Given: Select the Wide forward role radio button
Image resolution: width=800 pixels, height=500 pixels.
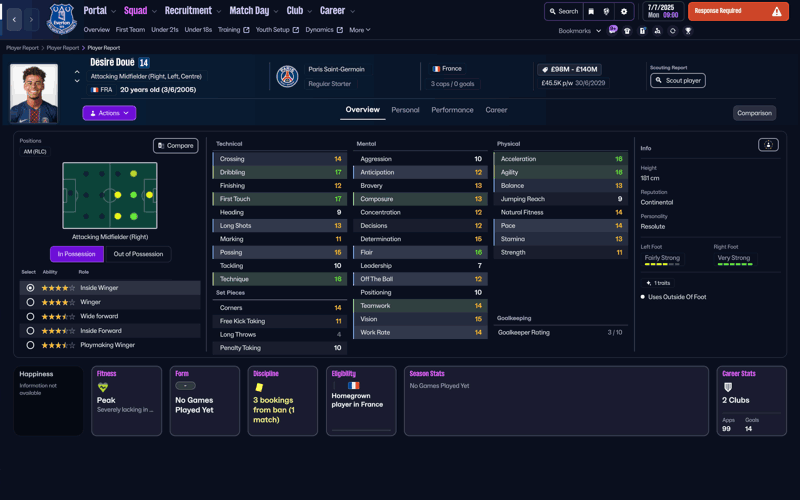Looking at the screenshot, I should coord(30,316).
